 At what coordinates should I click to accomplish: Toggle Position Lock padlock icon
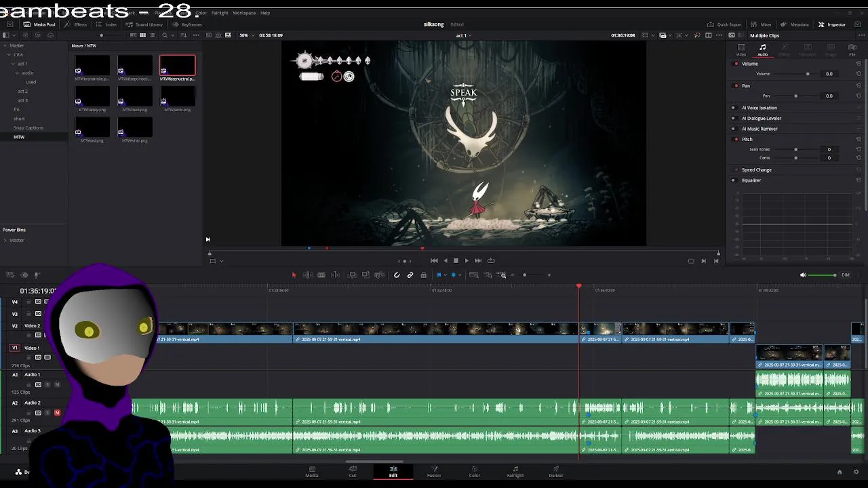[x=424, y=275]
